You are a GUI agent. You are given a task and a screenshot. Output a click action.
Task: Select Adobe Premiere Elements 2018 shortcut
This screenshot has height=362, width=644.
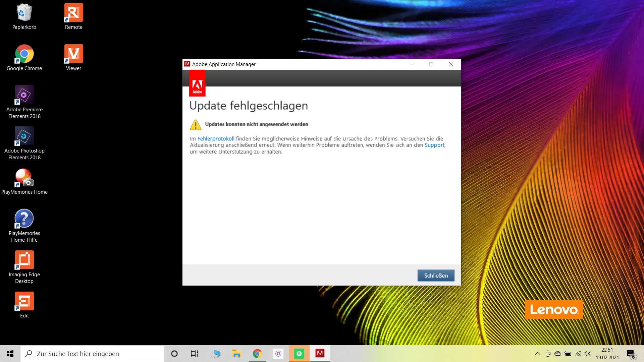click(x=24, y=102)
